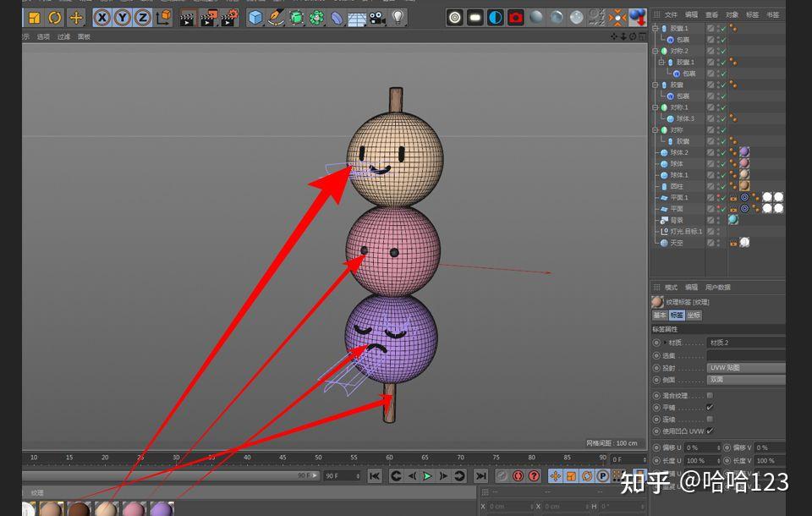Click the red record keyframe button
The height and width of the screenshot is (516, 812).
(x=518, y=476)
